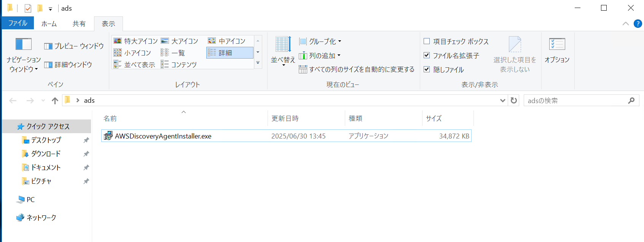Viewport: 644px width, 242px height.
Task: Select the 特大アイコン layout
Action: [x=135, y=41]
